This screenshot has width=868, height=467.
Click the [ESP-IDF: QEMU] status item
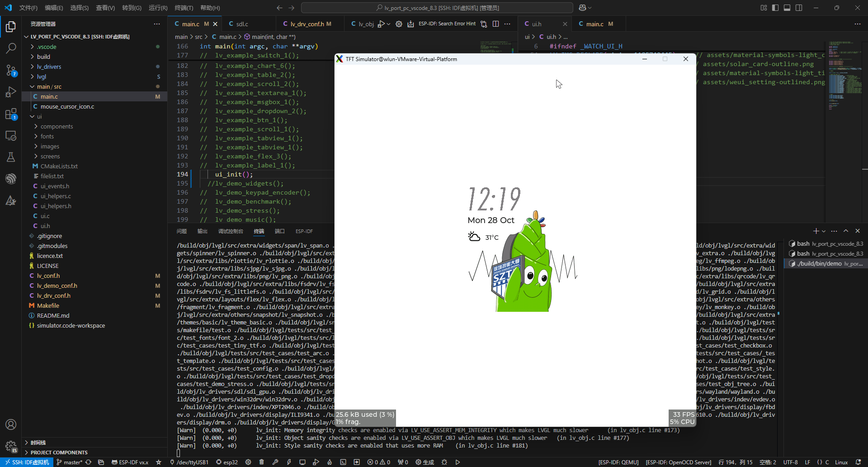618,462
